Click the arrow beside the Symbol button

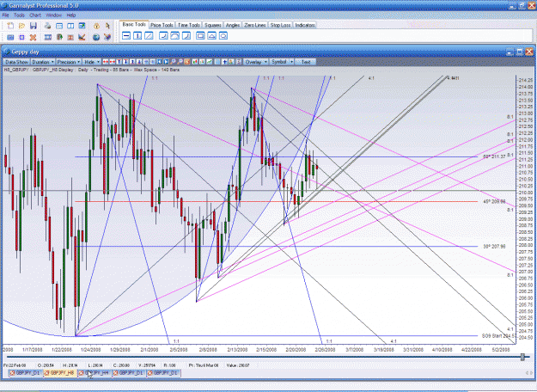tap(292, 62)
